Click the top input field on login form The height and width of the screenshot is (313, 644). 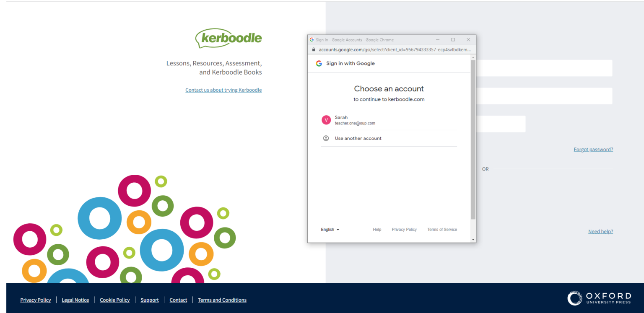pyautogui.click(x=544, y=68)
